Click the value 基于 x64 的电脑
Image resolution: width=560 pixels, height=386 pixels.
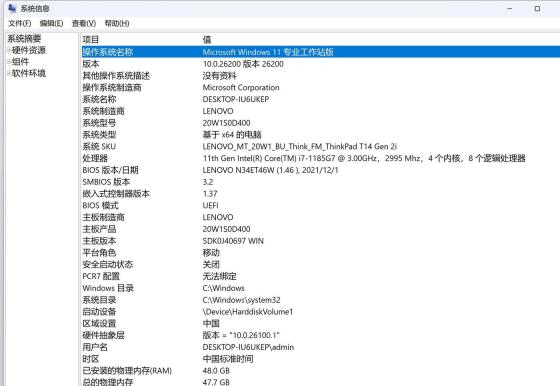[x=232, y=135]
